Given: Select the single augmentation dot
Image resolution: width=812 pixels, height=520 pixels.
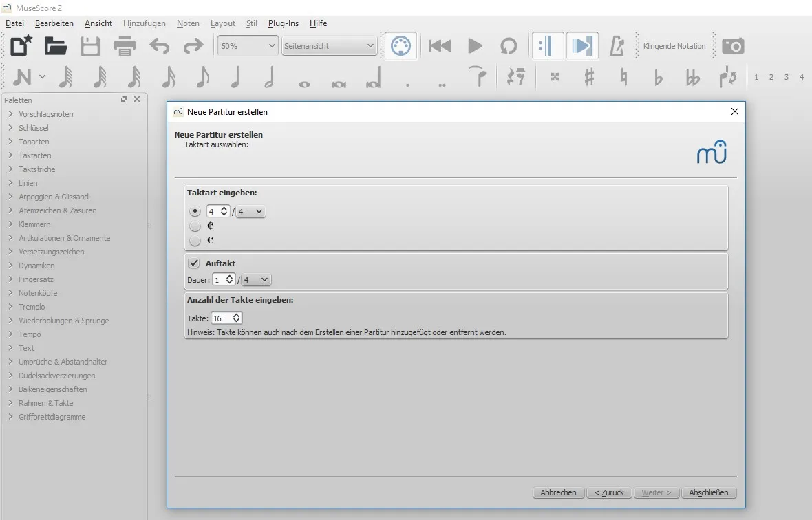Looking at the screenshot, I should 407,85.
